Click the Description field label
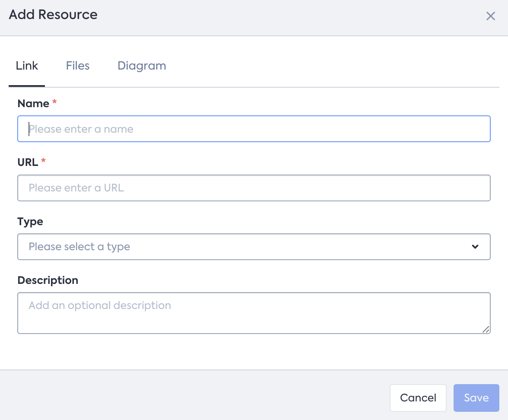The width and height of the screenshot is (508, 420). point(48,280)
